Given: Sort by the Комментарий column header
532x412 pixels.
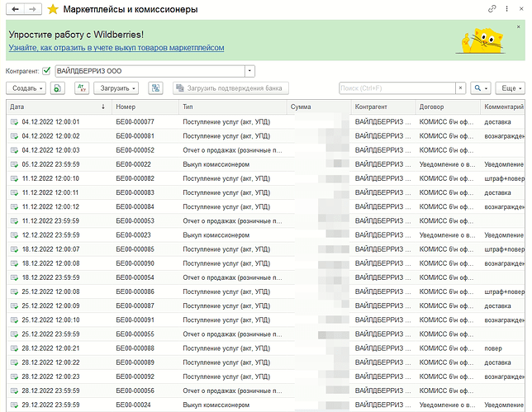Looking at the screenshot, I should [504, 107].
